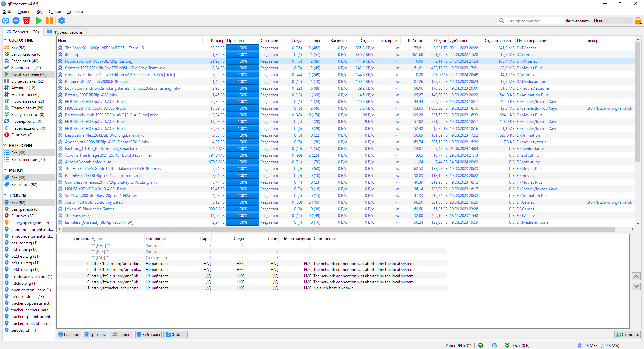Collapse the СОСТОЯНИЕ section
This screenshot has height=349, width=644.
(x=5, y=40)
